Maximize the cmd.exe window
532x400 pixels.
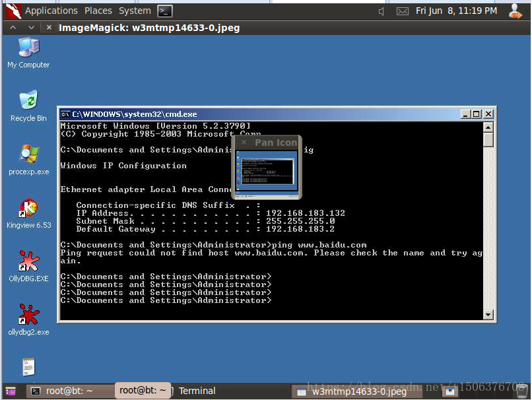tap(476, 114)
